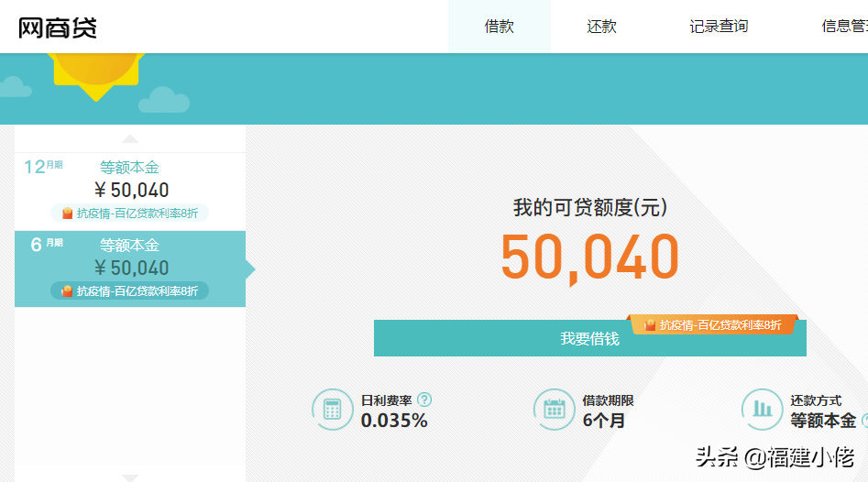This screenshot has width=868, height=482.
Task: Click the 抗疫情 promo tag in the 12月期 card
Action: coord(130,214)
